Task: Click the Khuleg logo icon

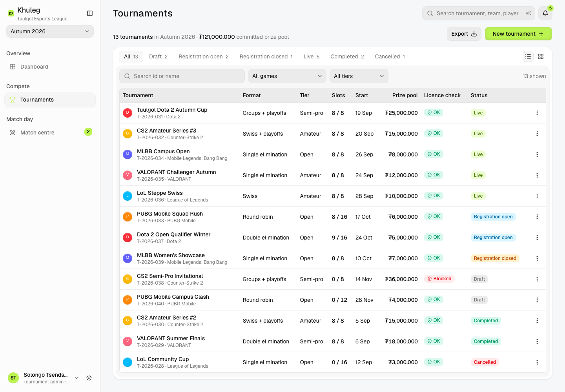Action: [x=11, y=13]
